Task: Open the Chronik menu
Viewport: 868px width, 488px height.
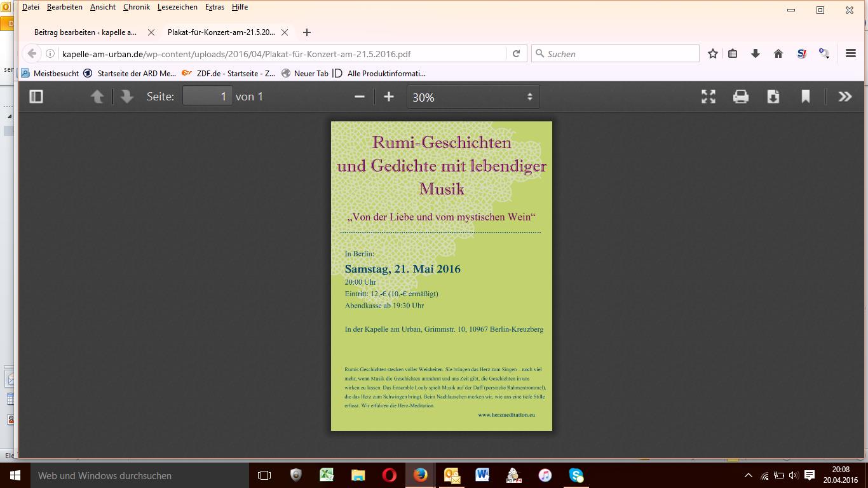Action: click(x=137, y=7)
